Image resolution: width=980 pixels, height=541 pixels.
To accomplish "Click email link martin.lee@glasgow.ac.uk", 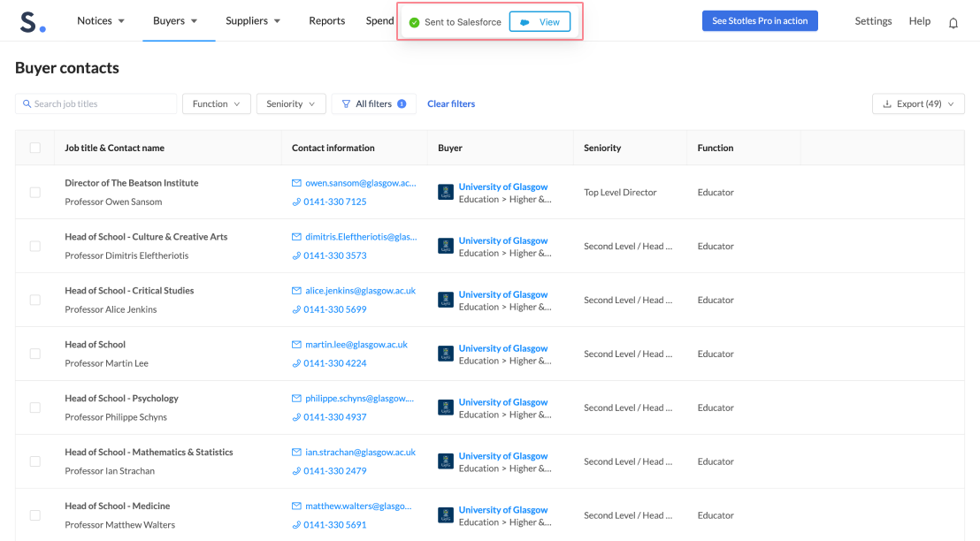I will tap(356, 344).
